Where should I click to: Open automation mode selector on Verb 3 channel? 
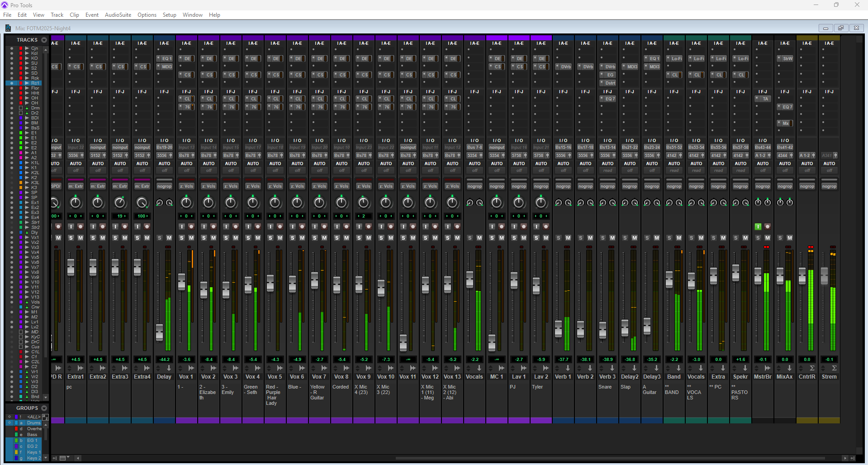coord(607,171)
